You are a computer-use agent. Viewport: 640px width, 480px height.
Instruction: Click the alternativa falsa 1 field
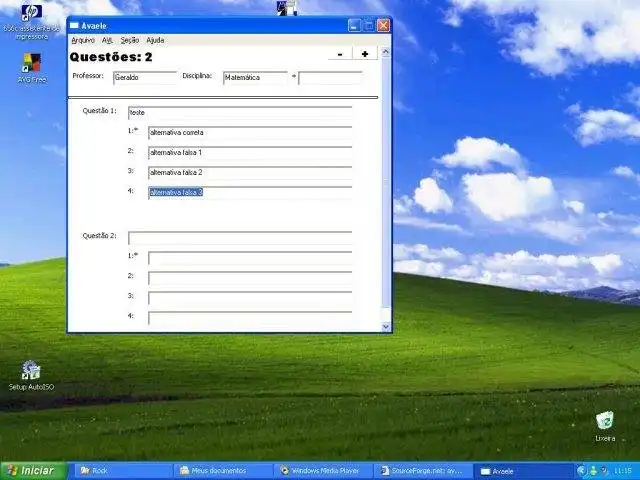[250, 153]
